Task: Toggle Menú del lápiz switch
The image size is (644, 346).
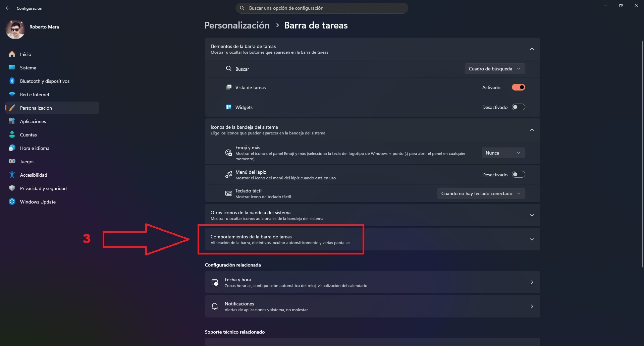Action: pos(518,175)
